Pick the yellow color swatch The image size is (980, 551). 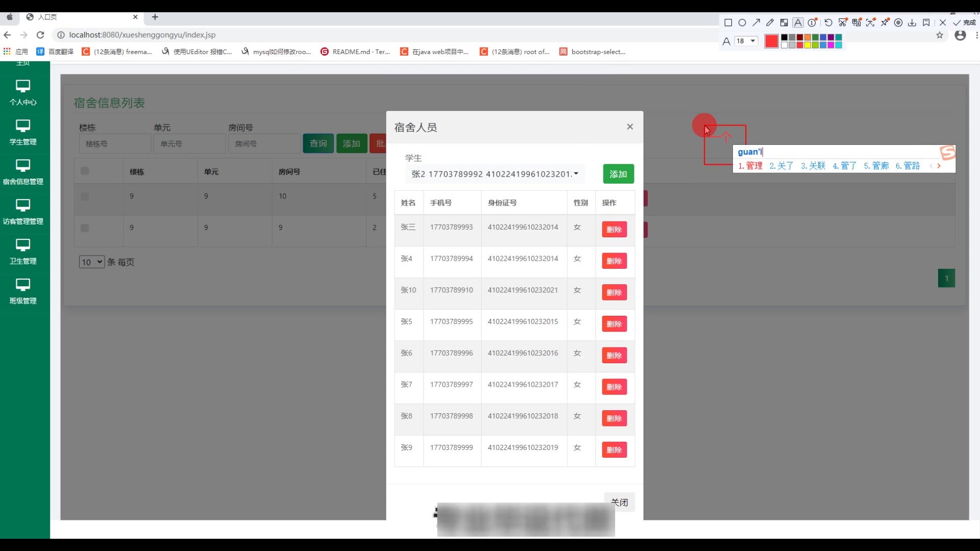click(x=807, y=45)
